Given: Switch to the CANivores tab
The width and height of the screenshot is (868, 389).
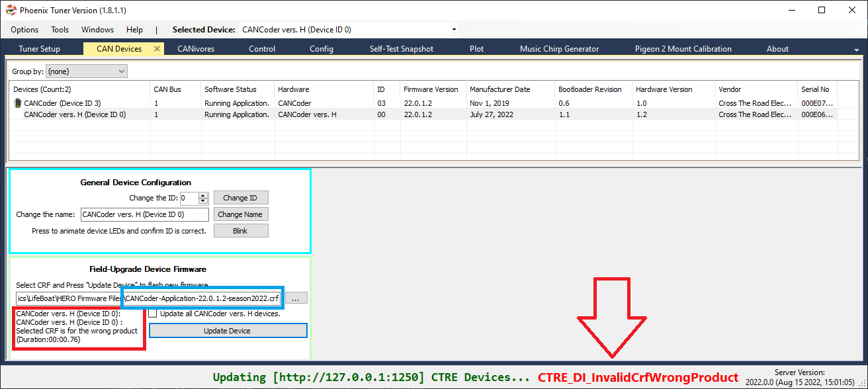Looking at the screenshot, I should [x=196, y=49].
